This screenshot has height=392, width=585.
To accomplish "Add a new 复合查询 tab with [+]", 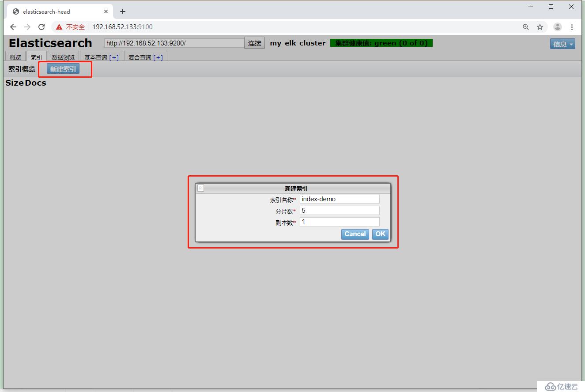I will click(x=158, y=57).
